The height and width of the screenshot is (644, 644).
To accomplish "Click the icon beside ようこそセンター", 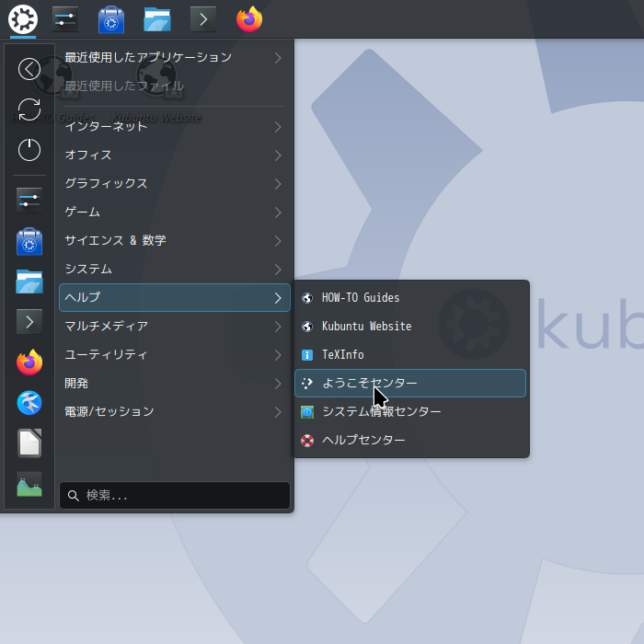I will coord(307,384).
